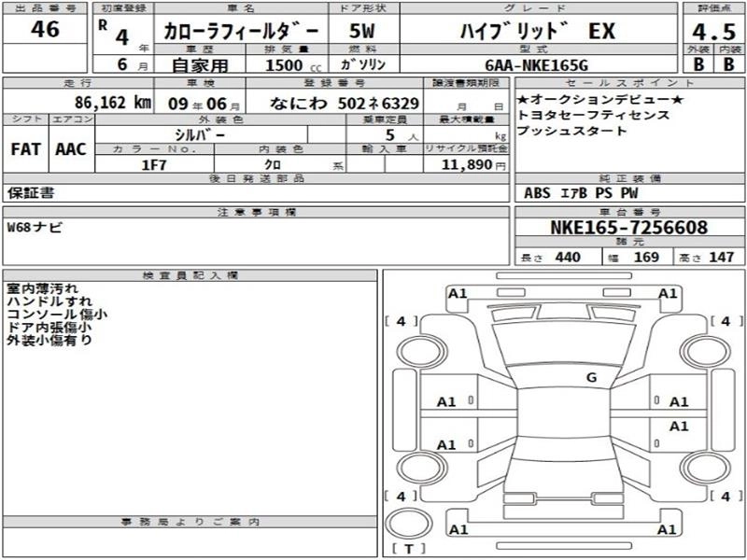Select the overall score 4.5
The image size is (747, 560).
(x=713, y=32)
